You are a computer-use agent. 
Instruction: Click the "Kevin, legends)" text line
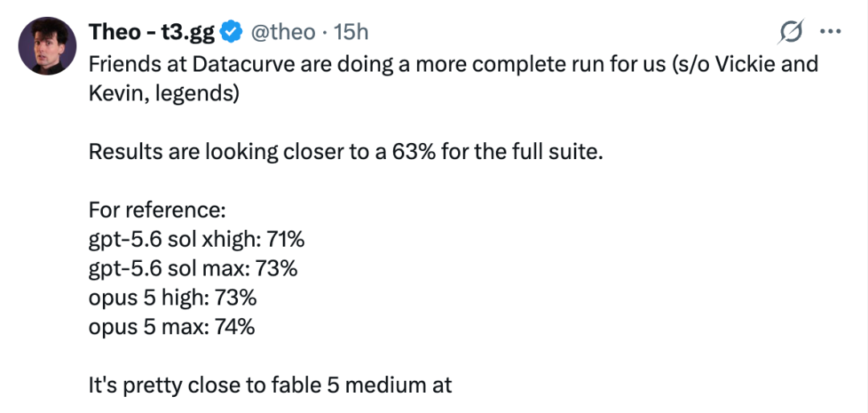[164, 94]
